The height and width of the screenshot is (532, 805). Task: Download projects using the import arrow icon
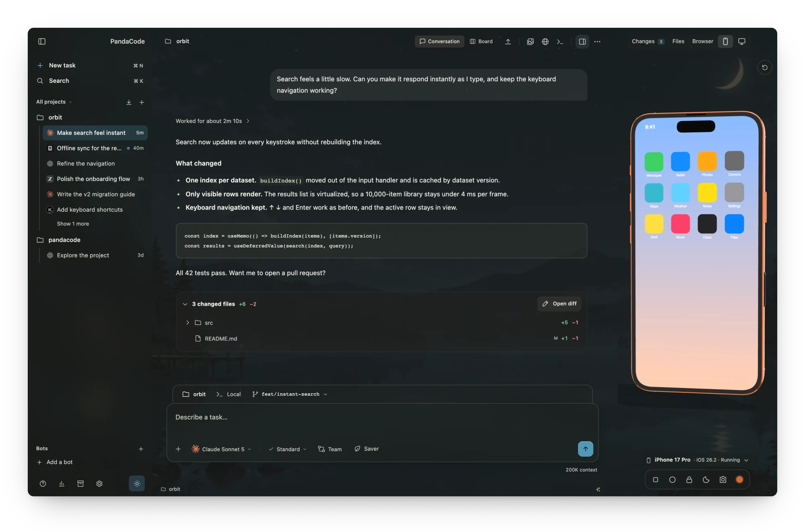(129, 102)
